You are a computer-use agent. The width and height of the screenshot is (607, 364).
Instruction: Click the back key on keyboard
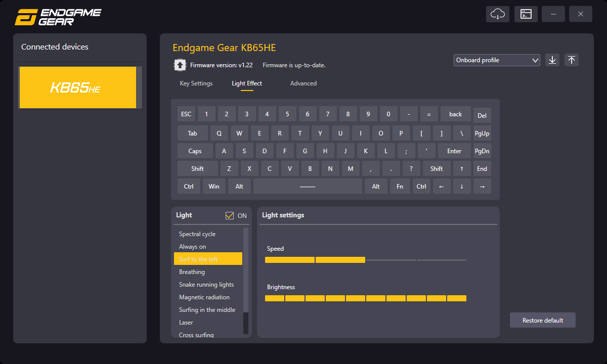(456, 114)
